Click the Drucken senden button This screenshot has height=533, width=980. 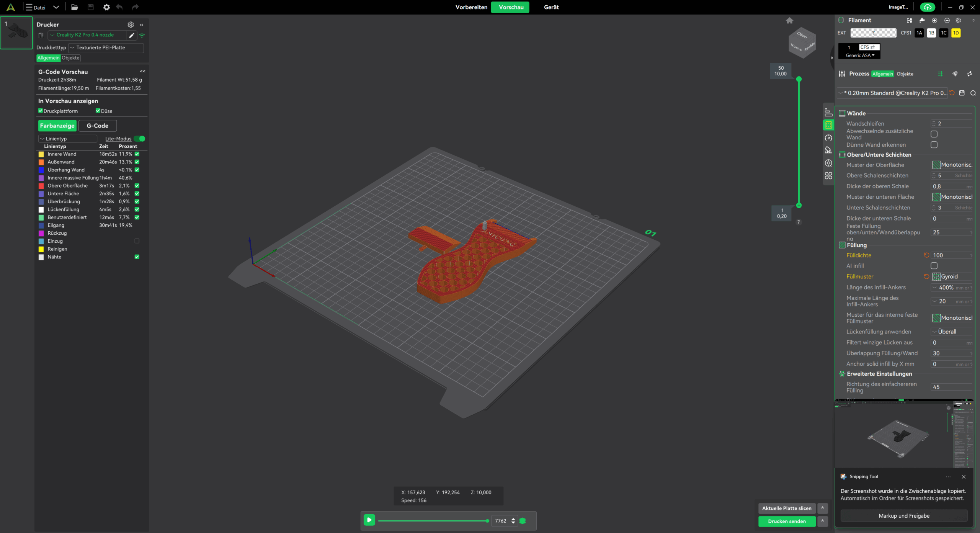pyautogui.click(x=787, y=521)
